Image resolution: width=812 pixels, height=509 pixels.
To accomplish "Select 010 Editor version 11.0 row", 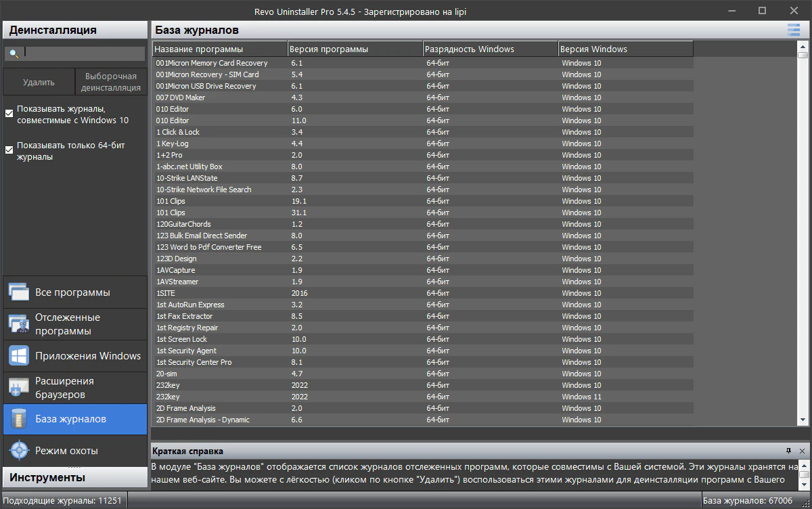I will pos(423,120).
